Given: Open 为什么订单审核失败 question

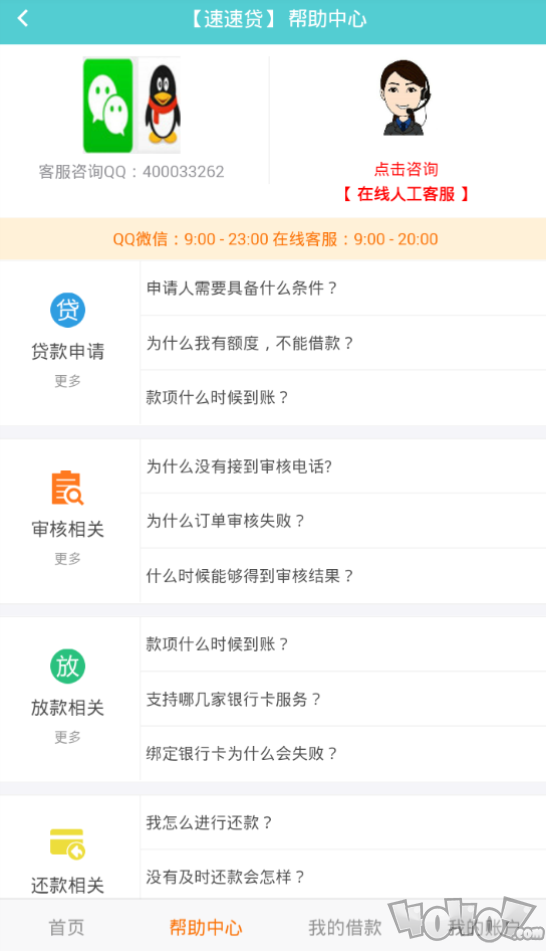Looking at the screenshot, I should pyautogui.click(x=343, y=521).
